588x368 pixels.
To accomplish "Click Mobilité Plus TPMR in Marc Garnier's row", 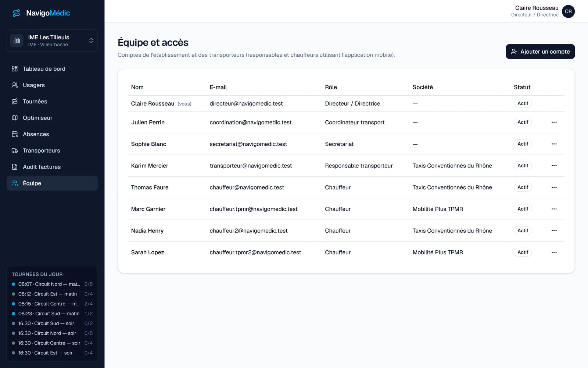I will (x=438, y=209).
